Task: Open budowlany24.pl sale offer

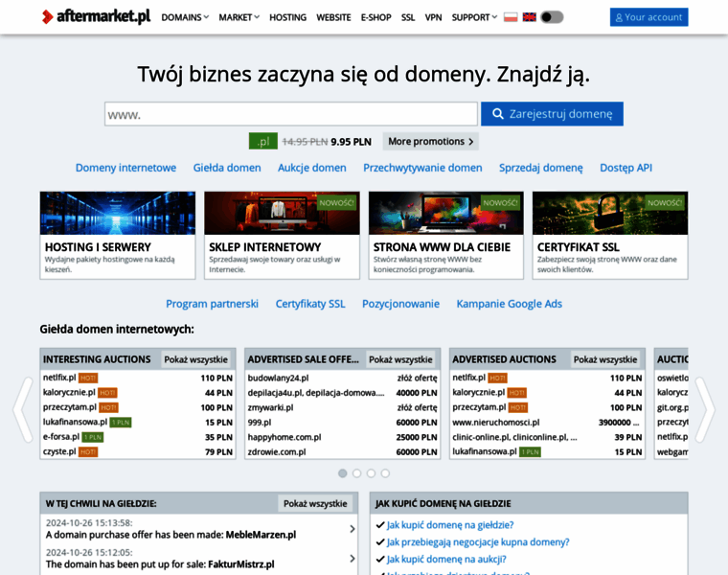Action: tap(278, 379)
